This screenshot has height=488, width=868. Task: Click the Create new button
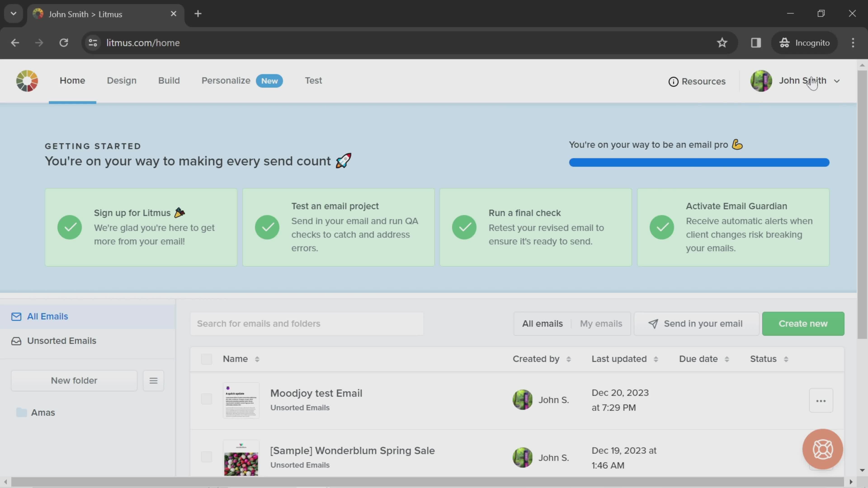803,323
